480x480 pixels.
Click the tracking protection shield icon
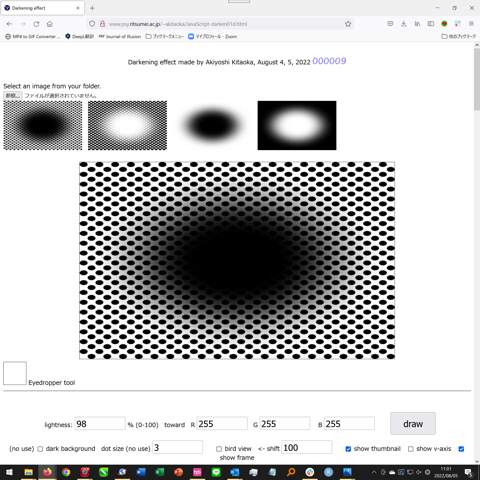[x=92, y=24]
